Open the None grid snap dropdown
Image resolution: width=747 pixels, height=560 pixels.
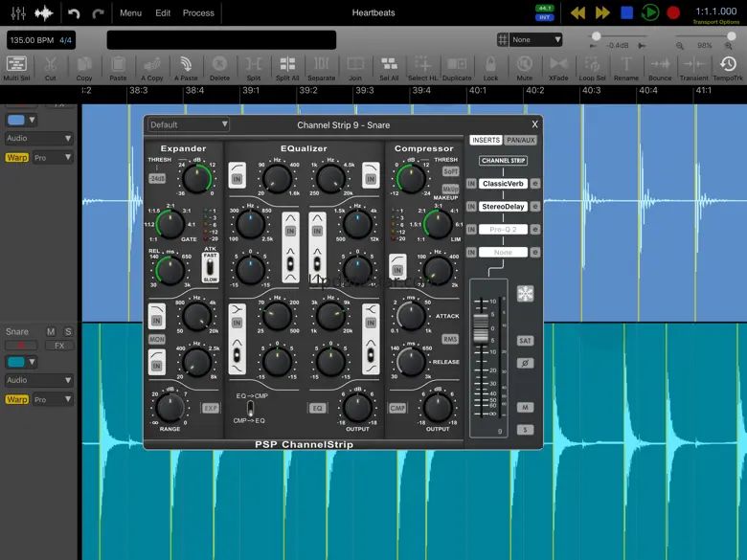pos(535,39)
